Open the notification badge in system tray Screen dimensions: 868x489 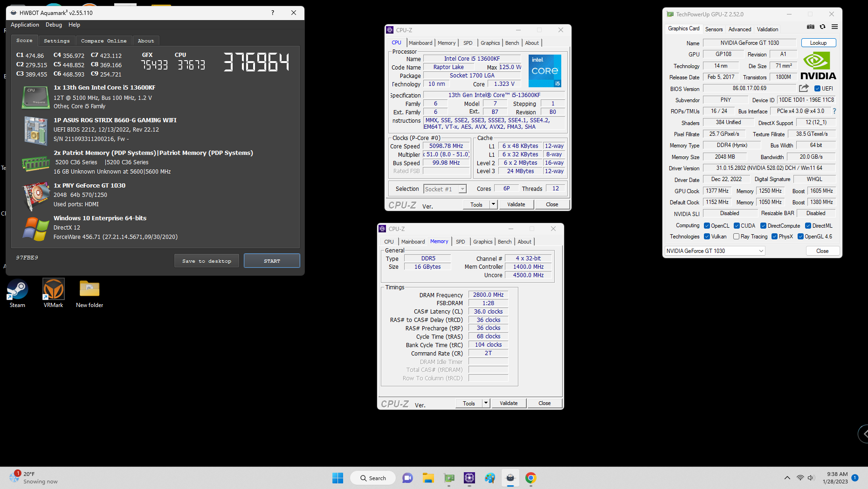855,478
